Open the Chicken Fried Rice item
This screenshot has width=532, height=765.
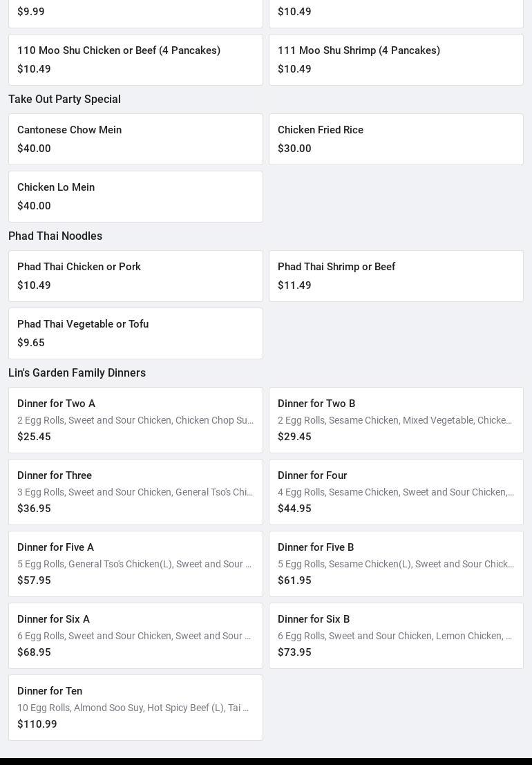click(x=396, y=139)
